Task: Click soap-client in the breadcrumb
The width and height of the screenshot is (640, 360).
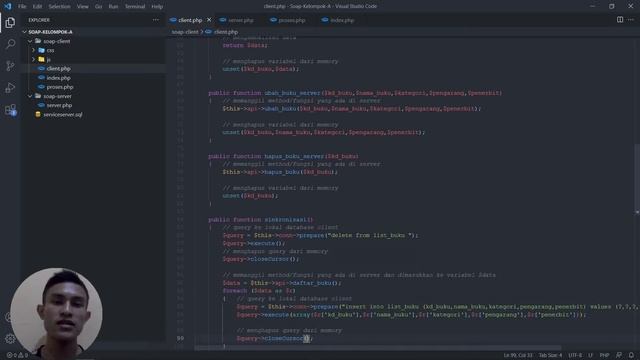Action: pos(184,32)
